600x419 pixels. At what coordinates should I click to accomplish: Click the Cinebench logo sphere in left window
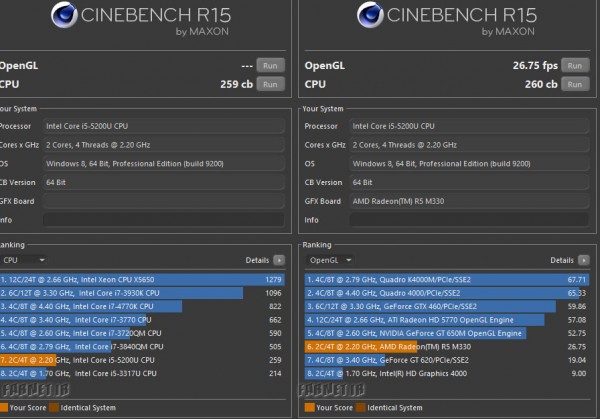coord(64,15)
